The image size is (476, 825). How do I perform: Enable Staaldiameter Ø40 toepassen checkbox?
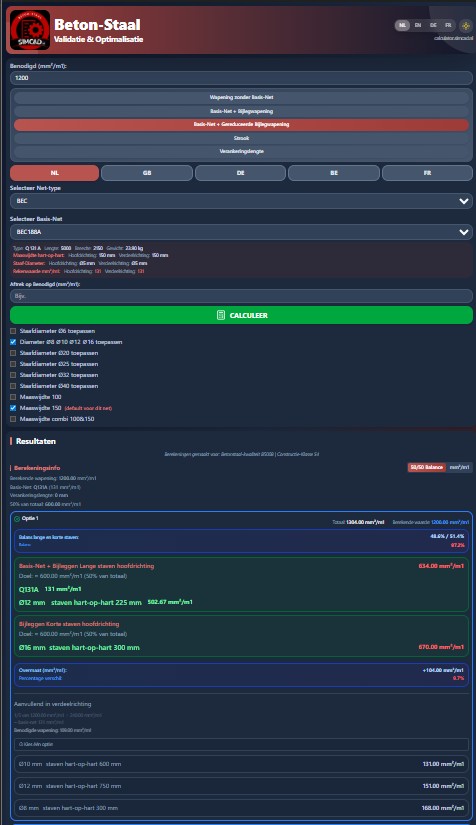click(x=13, y=386)
